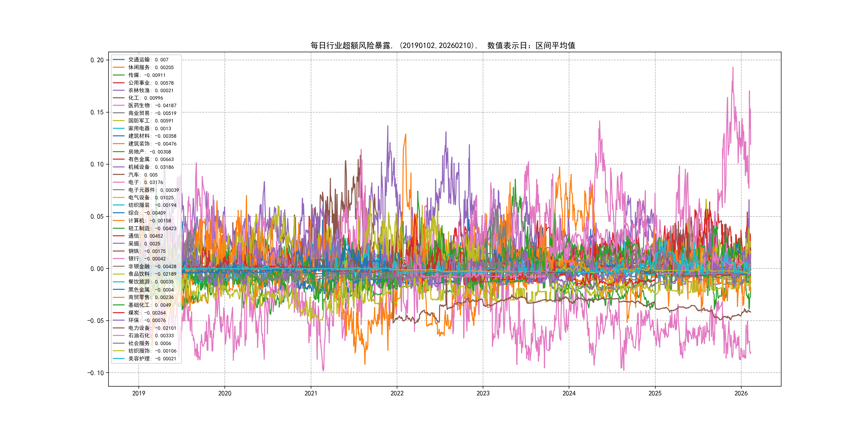Select the 机械设备 legend entry
The width and height of the screenshot is (868, 434).
[x=151, y=167]
